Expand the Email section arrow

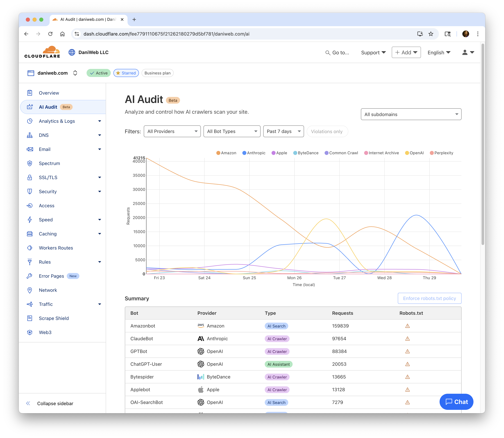[x=99, y=149]
